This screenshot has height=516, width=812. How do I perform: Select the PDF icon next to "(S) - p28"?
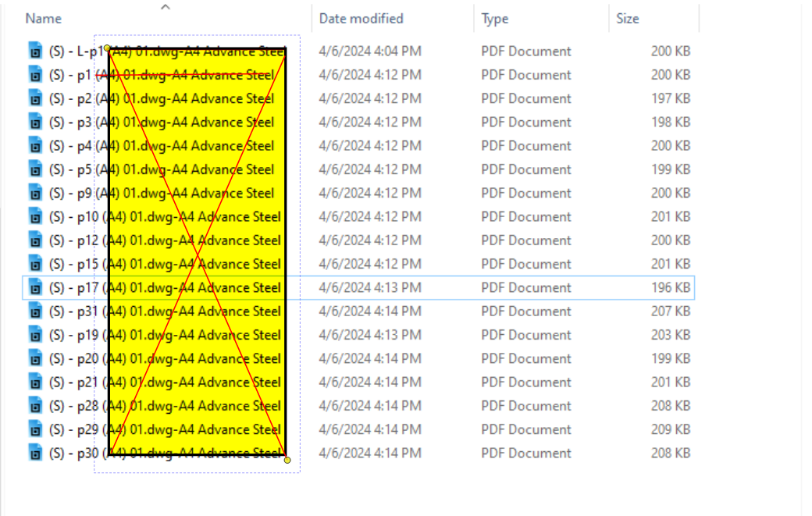pyautogui.click(x=35, y=405)
